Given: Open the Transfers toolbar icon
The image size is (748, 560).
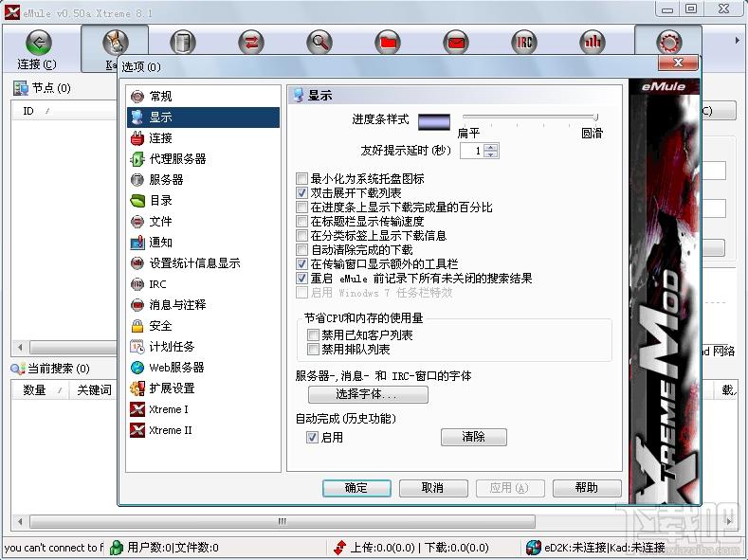Looking at the screenshot, I should 251,43.
